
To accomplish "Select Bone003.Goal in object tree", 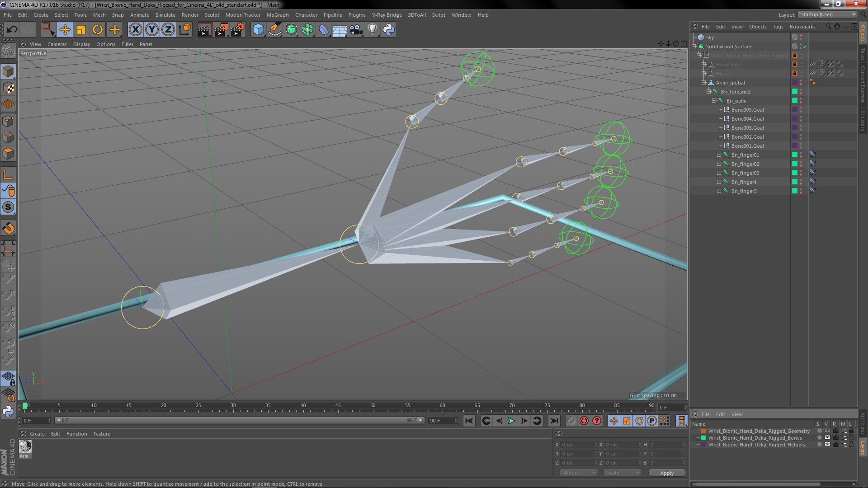I will (x=747, y=128).
